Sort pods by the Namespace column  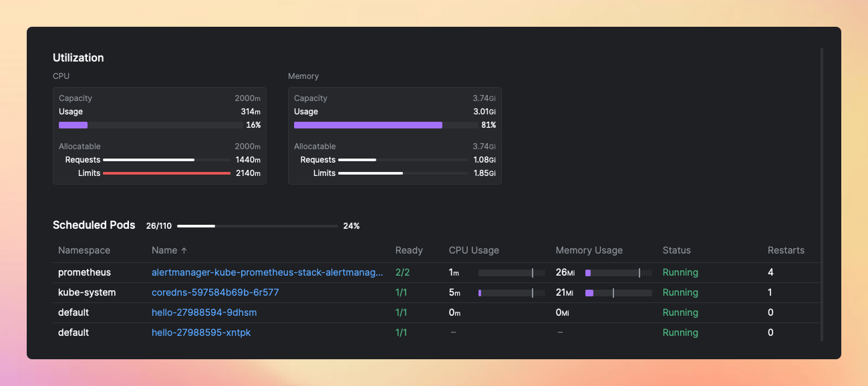(x=84, y=250)
